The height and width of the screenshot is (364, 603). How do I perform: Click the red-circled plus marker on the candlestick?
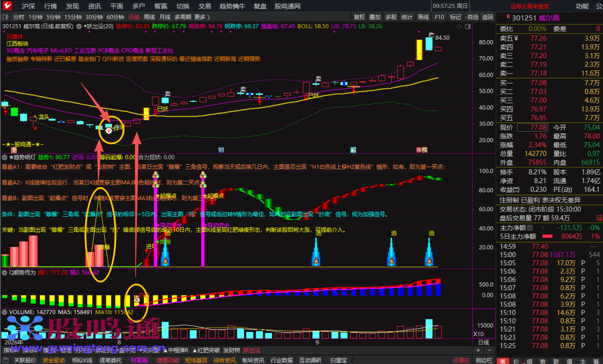[x=109, y=130]
